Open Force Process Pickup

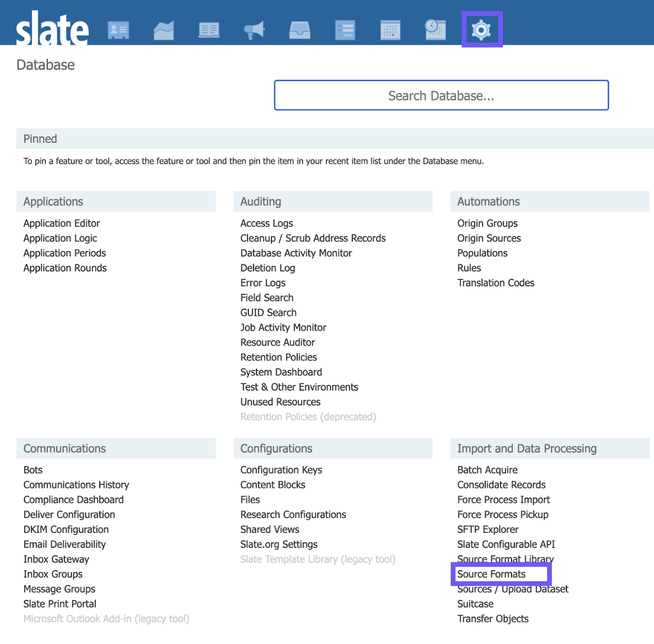(503, 514)
